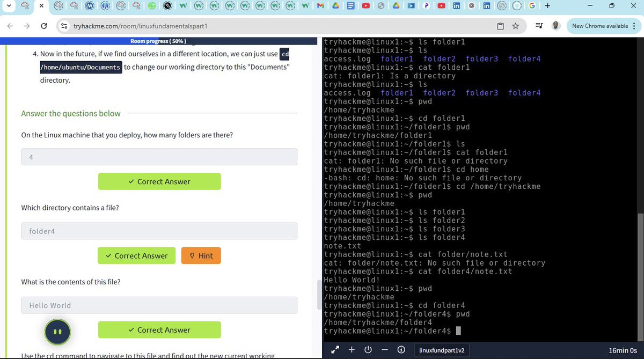This screenshot has height=359, width=644.
Task: Click cat: folder1: Is a directory line
Action: [390, 76]
